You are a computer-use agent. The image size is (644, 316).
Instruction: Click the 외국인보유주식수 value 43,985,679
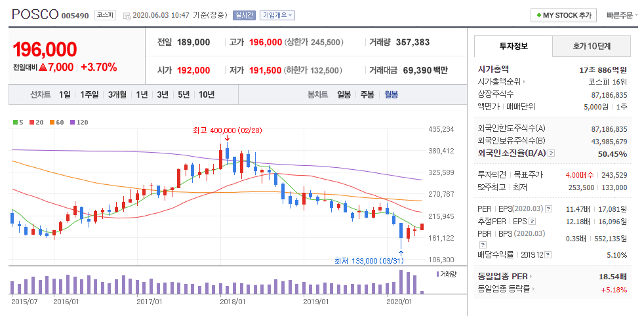(609, 142)
